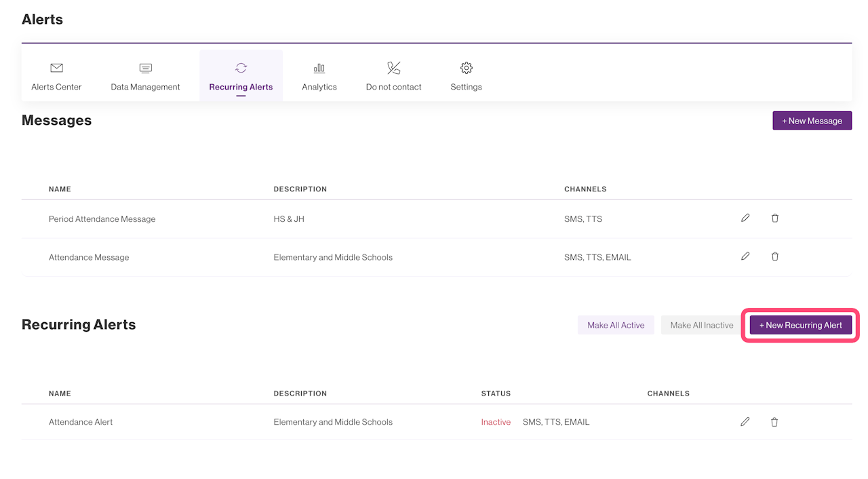Select the Attendance Alert row name
Viewport: 868px width, 479px height.
pos(81,422)
